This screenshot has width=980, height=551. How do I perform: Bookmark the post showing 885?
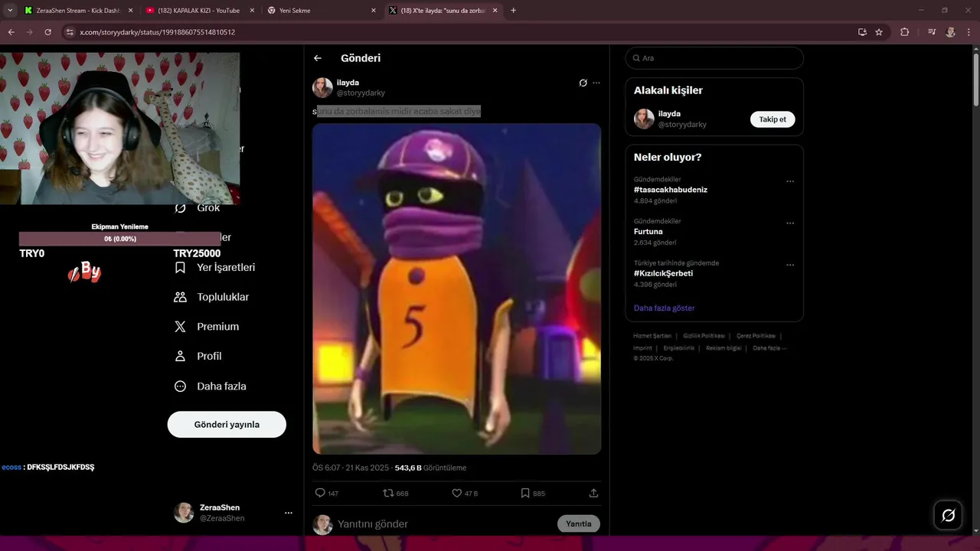(x=525, y=493)
